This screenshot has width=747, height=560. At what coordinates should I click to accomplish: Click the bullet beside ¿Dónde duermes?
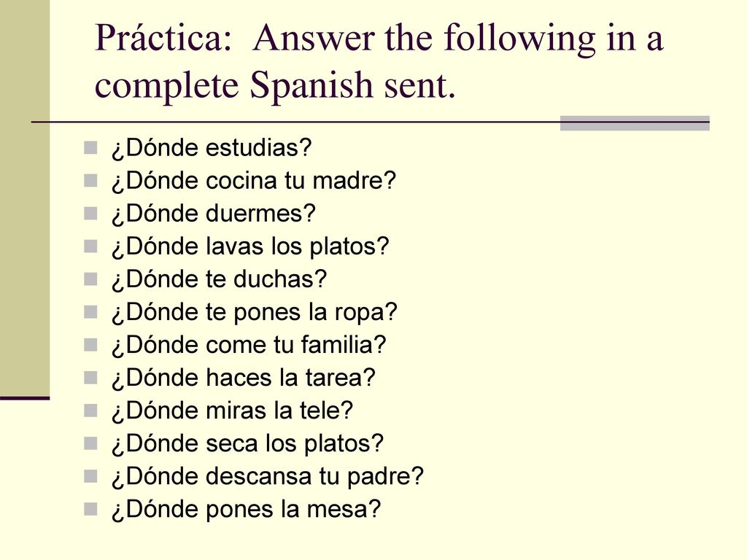pyautogui.click(x=90, y=214)
